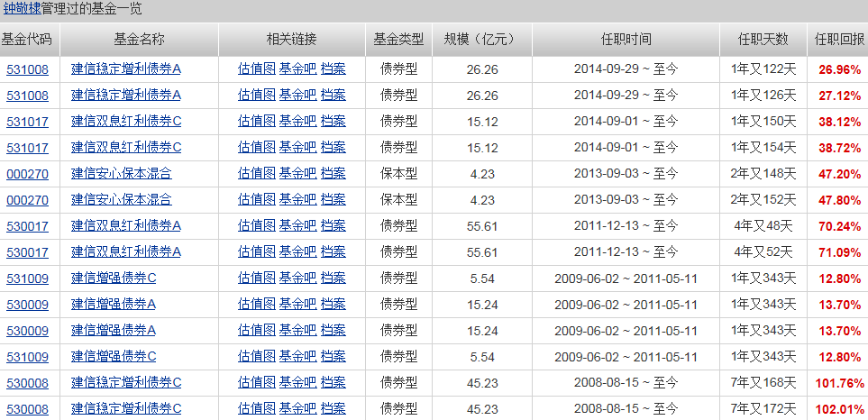Open 估值图 link in the 101.76% row
Screen dimensions: 868x420
(256, 382)
